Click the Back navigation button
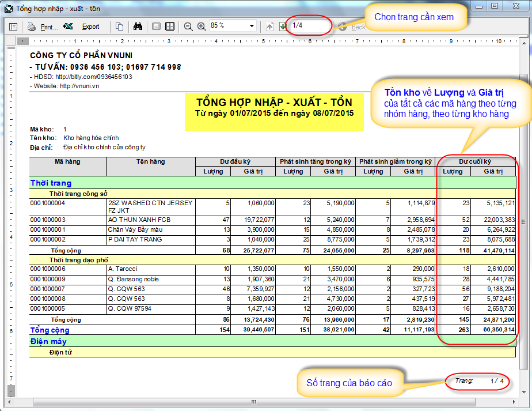Viewport: 532px width, 411px height. [x=352, y=27]
